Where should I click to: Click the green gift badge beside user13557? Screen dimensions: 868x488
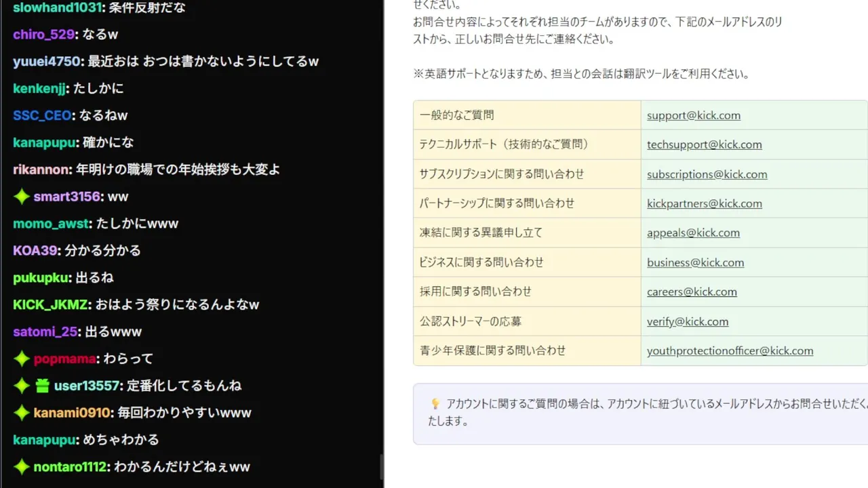(x=42, y=386)
